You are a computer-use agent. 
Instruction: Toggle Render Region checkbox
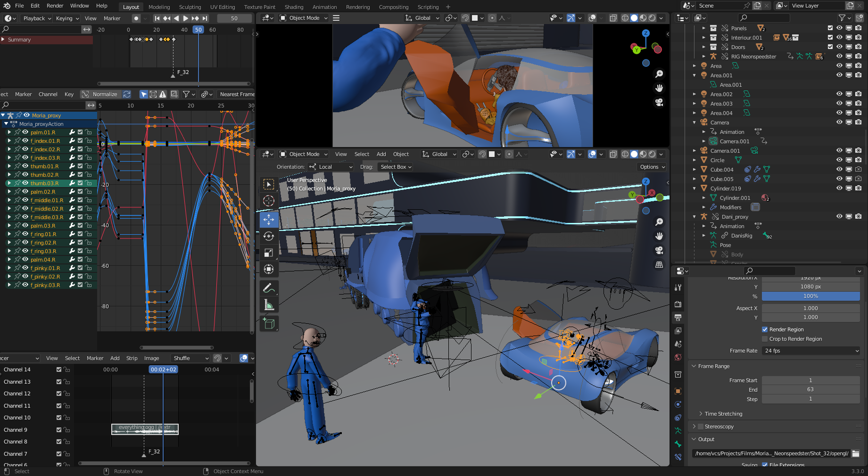pos(765,329)
